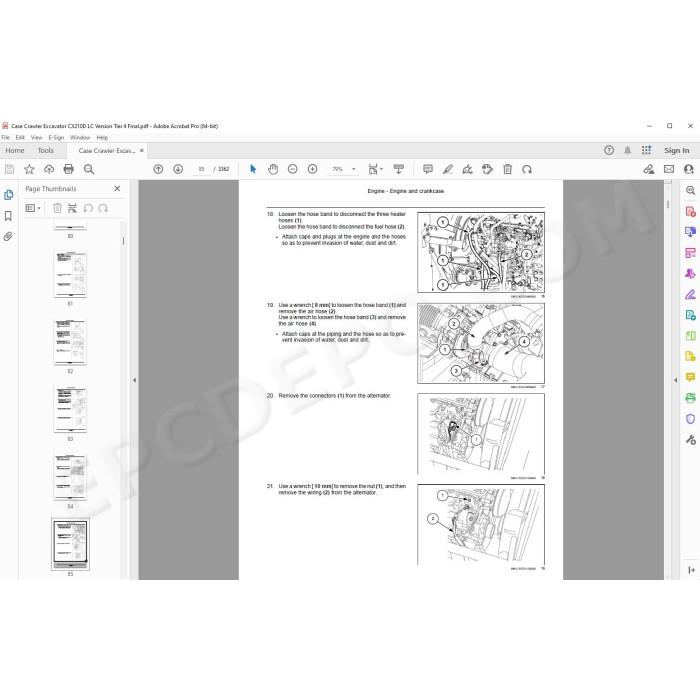The height and width of the screenshot is (700, 700).
Task: Select the Highlight text pen tool
Action: pyautogui.click(x=448, y=169)
